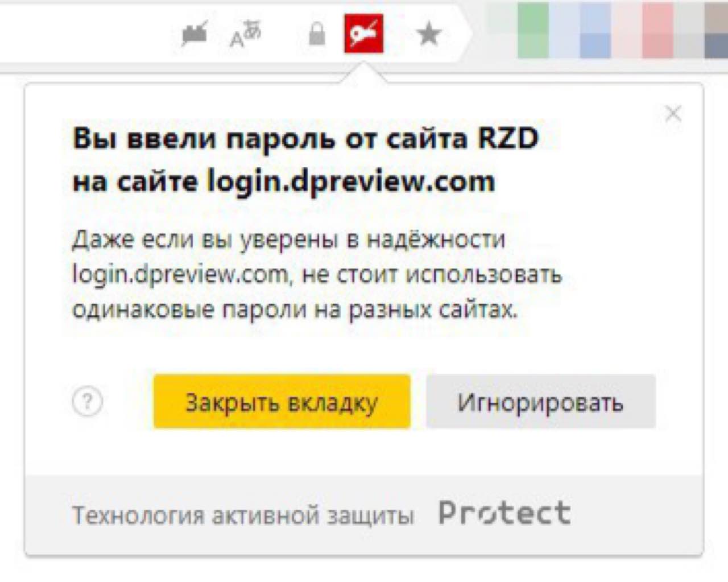Click heading line Вы ввели пароль от сайта RZD
The image size is (728, 582).
tap(305, 138)
